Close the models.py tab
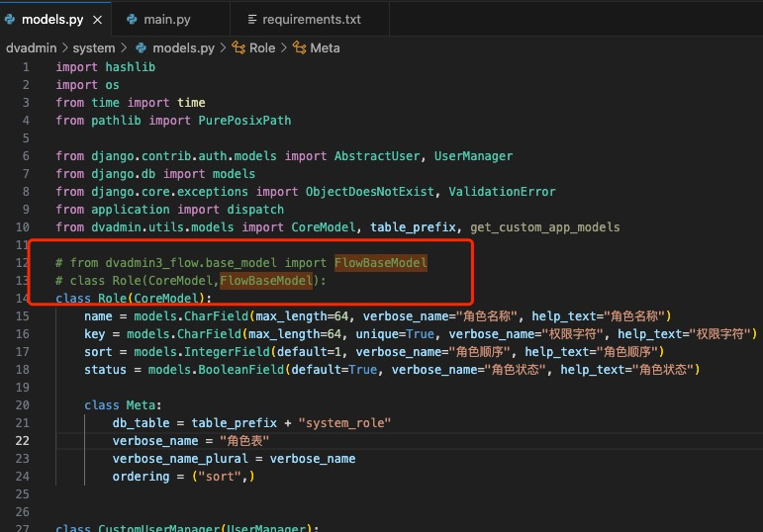Screen dimensions: 763x532 click(x=97, y=20)
